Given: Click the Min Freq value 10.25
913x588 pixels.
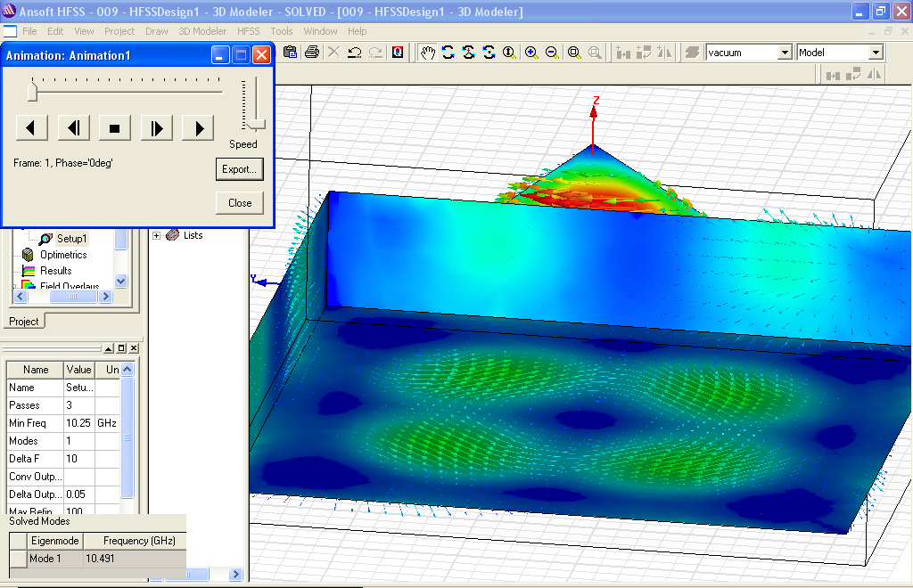Looking at the screenshot, I should click(x=78, y=423).
